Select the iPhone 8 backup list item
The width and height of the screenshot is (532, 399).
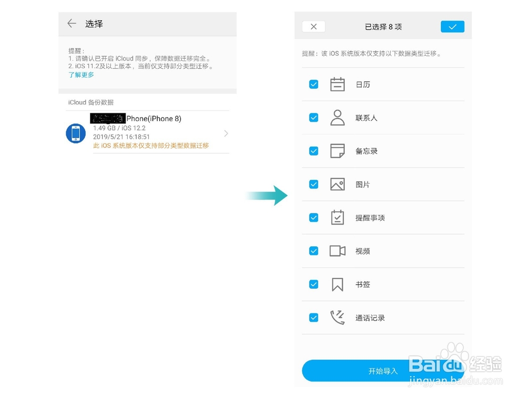tap(144, 130)
